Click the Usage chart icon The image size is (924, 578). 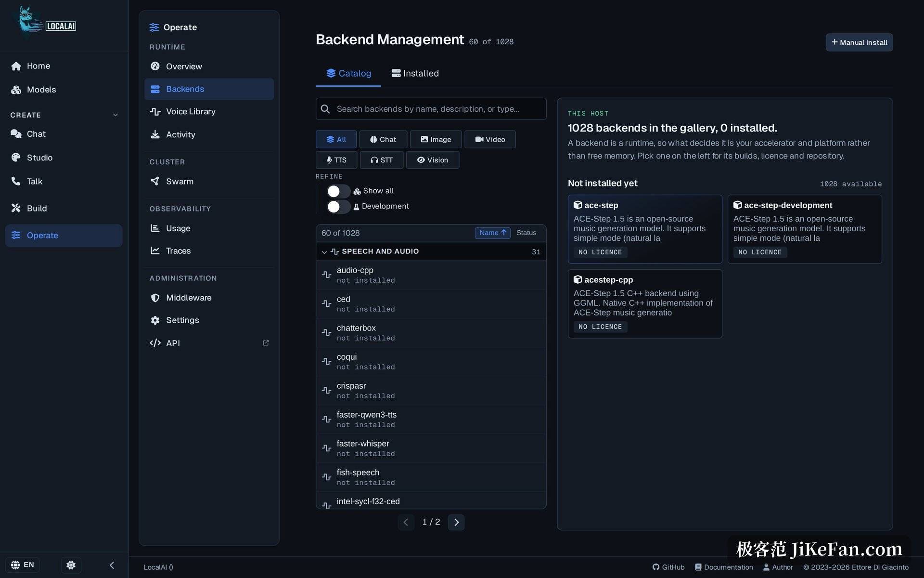tap(155, 228)
